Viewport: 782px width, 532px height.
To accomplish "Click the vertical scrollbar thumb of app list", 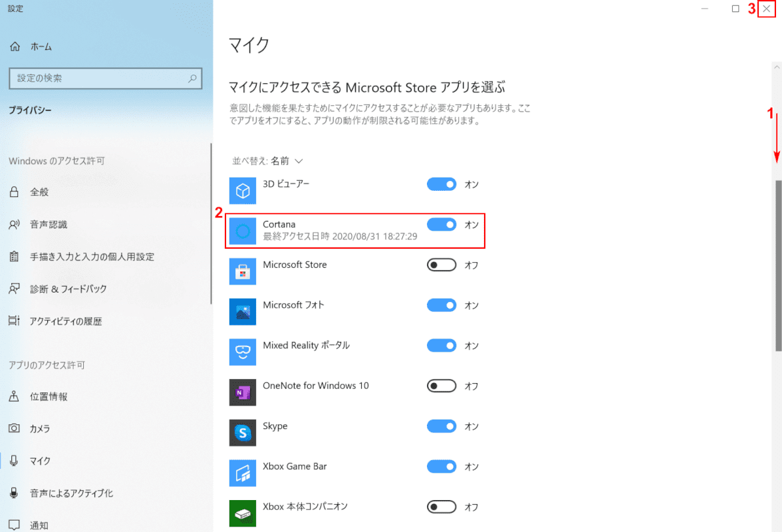I will click(778, 266).
